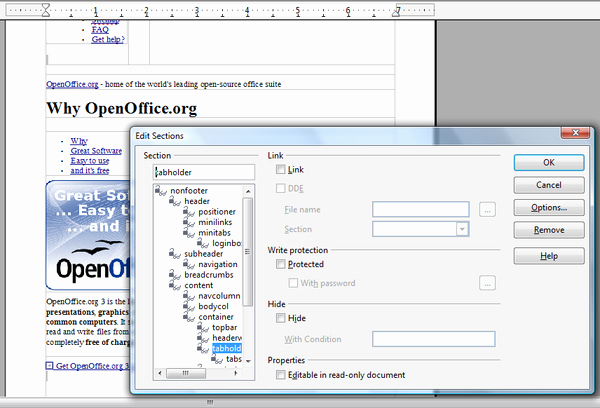Click the lock icon beside tabs section

coord(217,359)
